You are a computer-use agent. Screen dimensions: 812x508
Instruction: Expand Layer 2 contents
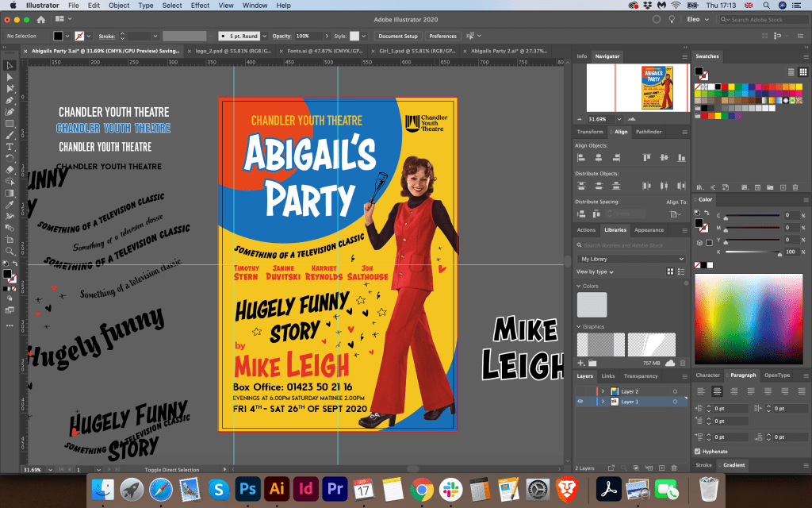603,391
